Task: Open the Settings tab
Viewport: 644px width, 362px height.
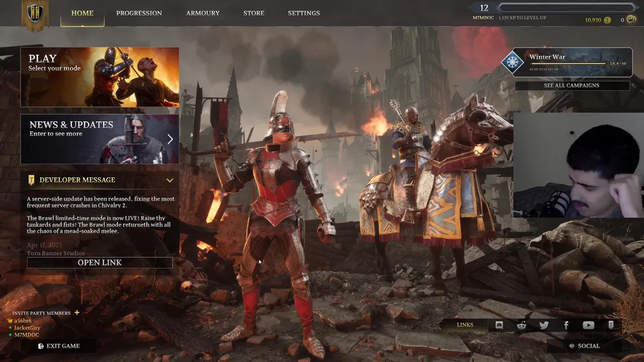Action: [304, 13]
